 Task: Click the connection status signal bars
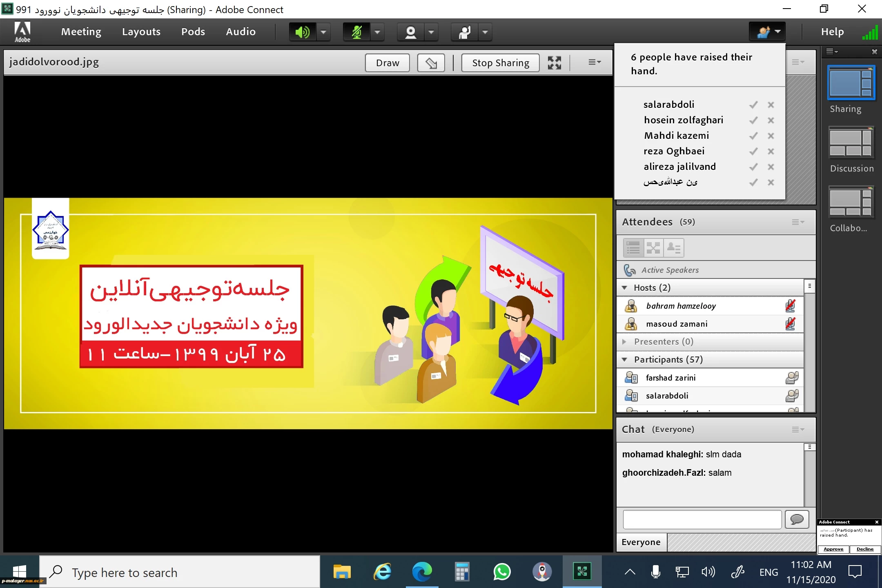(870, 32)
